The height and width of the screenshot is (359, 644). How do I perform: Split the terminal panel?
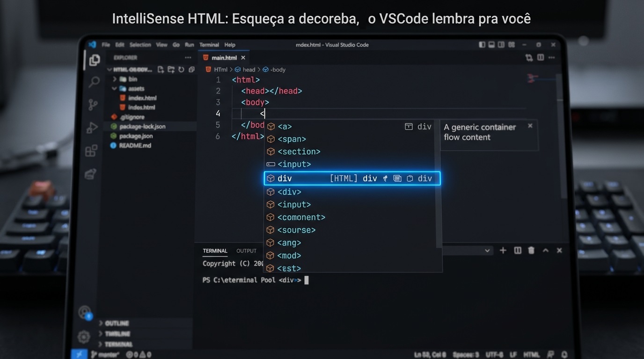[x=518, y=251]
